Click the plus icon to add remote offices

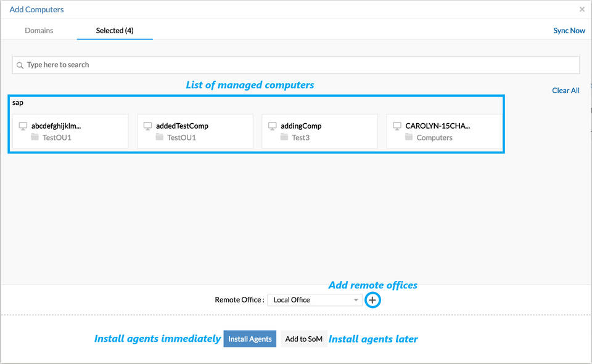tap(372, 300)
